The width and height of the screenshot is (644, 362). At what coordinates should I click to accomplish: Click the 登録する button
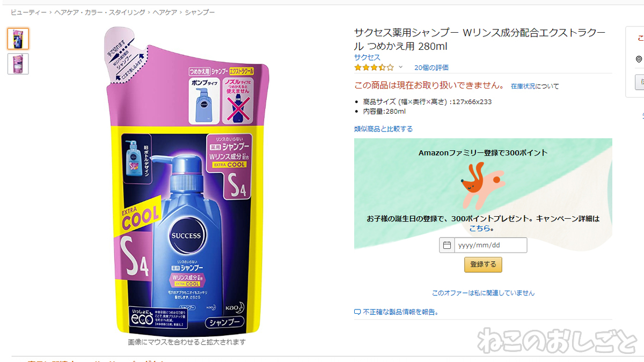click(x=483, y=264)
